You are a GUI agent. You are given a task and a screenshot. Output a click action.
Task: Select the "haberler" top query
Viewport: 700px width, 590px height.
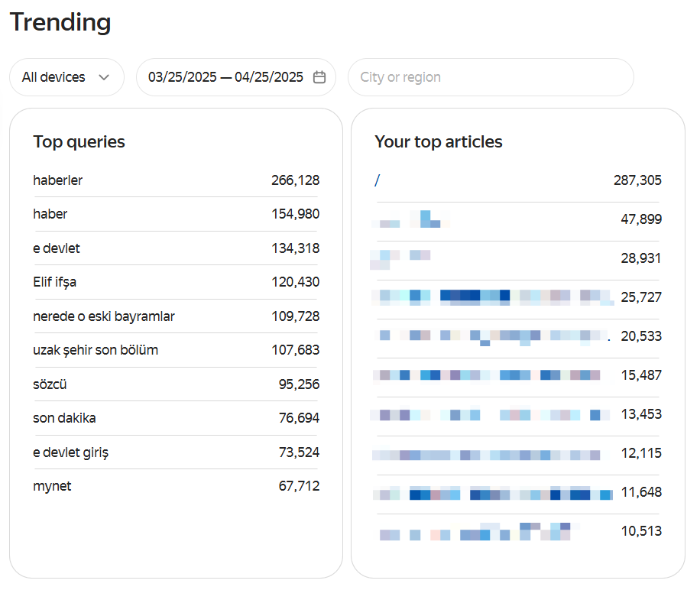point(58,181)
